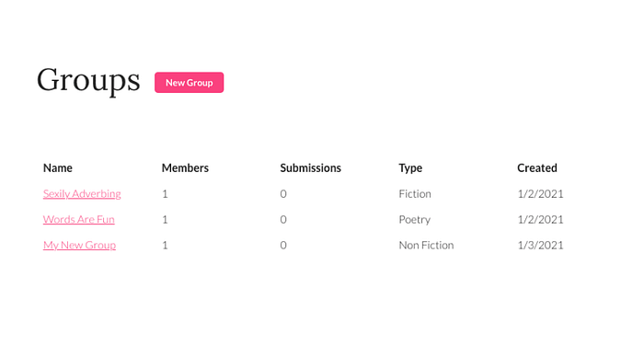Click the members count for Sexily Adverbing

click(x=165, y=194)
